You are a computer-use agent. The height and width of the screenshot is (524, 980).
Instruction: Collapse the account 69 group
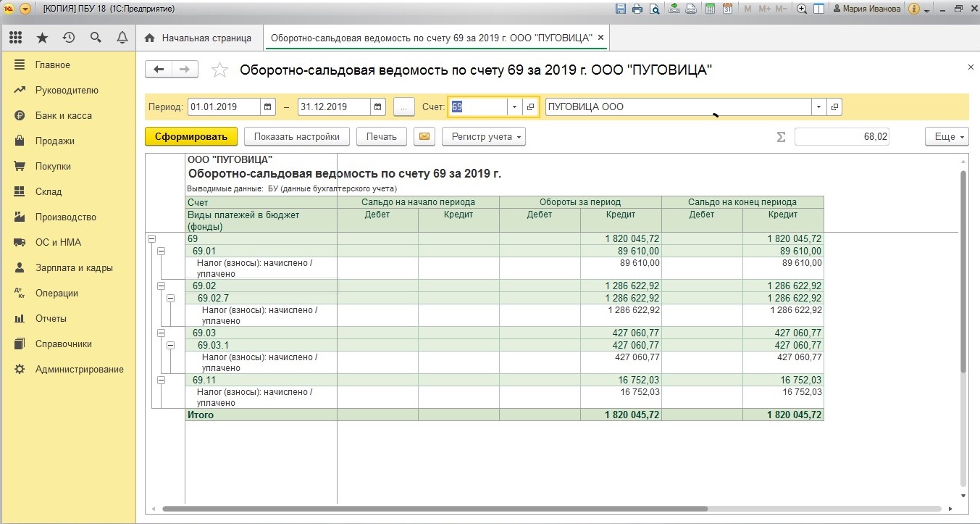click(x=151, y=238)
